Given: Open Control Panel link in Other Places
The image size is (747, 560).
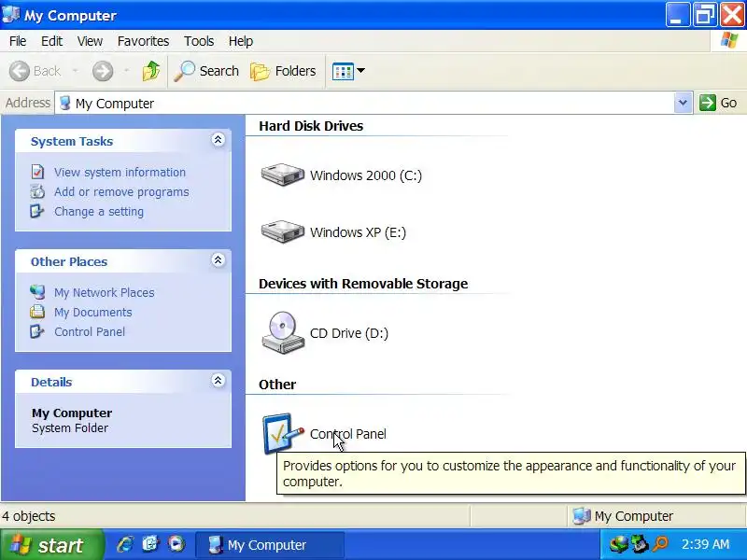Looking at the screenshot, I should [x=90, y=332].
